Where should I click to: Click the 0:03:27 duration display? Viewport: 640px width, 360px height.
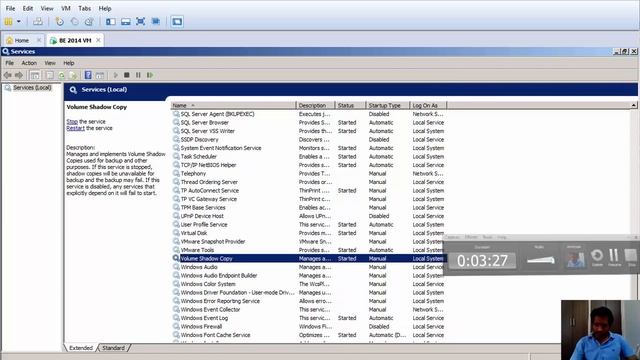click(x=482, y=260)
